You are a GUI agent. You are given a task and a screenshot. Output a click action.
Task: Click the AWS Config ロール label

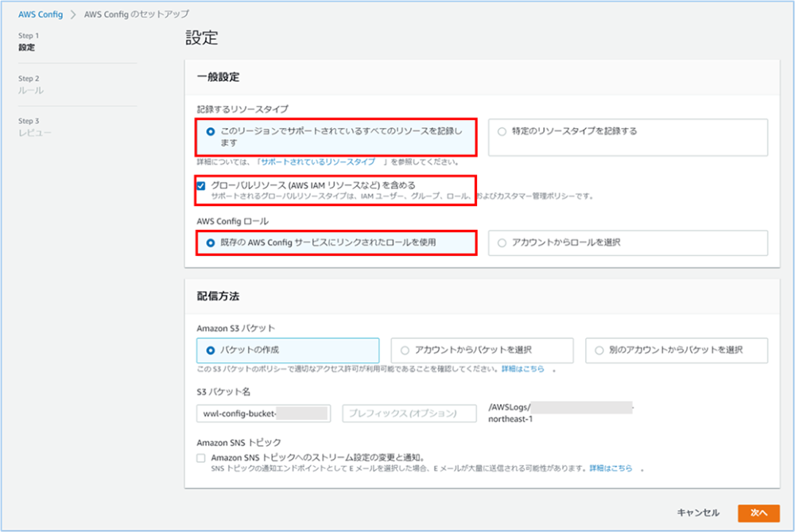(x=233, y=221)
